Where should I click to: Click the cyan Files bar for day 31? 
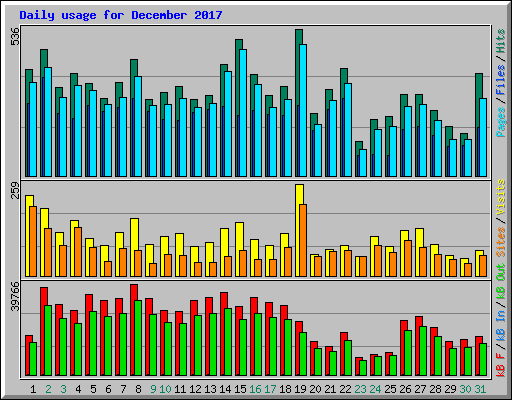pos(483,137)
